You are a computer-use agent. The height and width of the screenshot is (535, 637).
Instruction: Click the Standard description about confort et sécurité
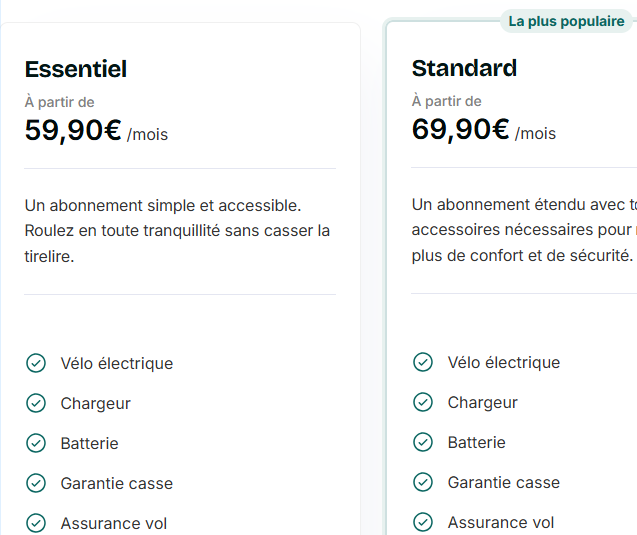524,230
